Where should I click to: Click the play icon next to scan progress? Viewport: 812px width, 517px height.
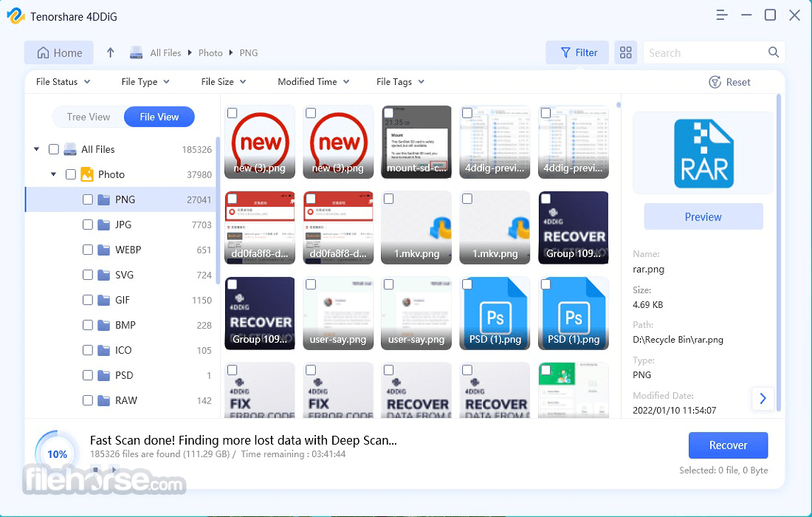(114, 469)
